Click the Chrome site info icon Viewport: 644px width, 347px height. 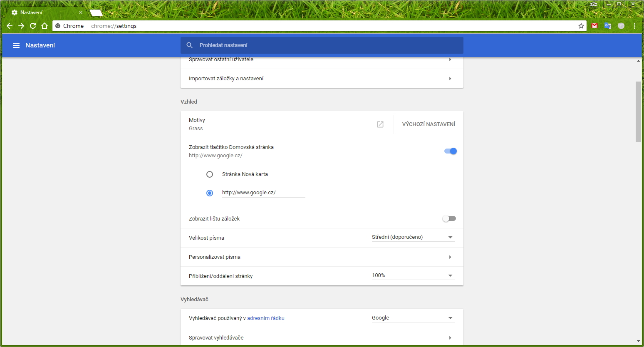coord(58,26)
